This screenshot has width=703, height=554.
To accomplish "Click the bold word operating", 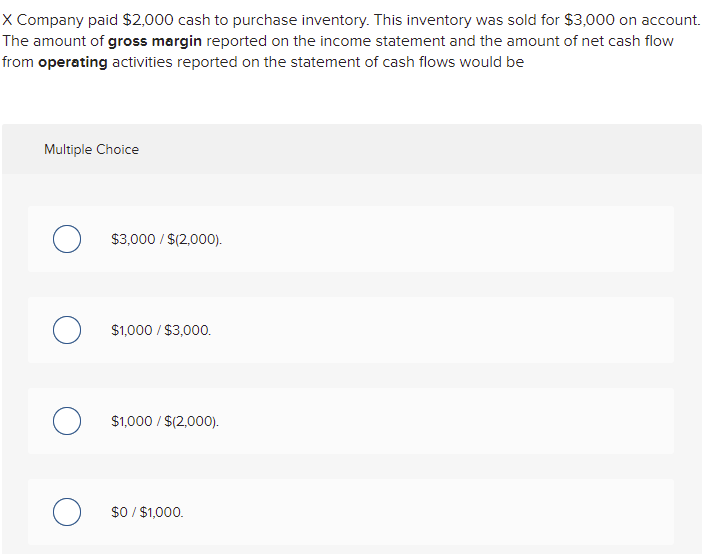I will [x=73, y=62].
